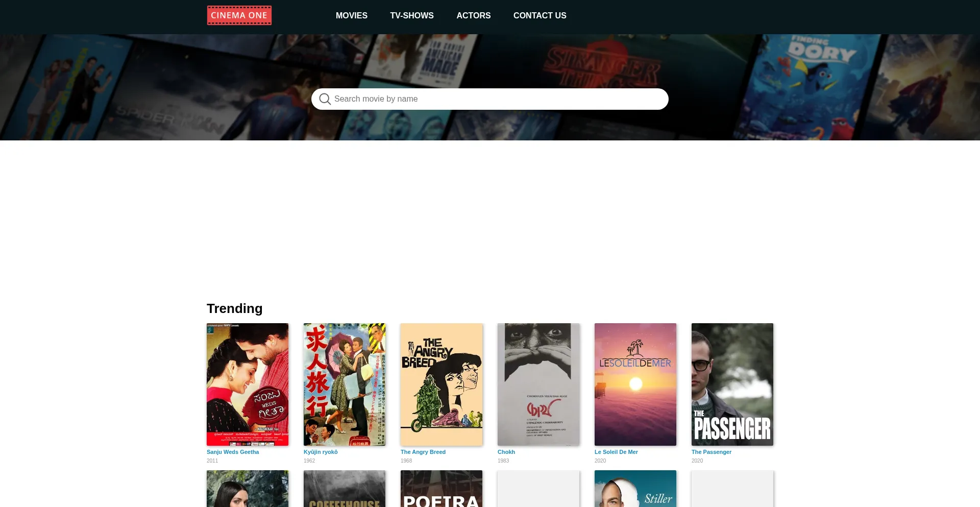
Task: Open the Contact Us page
Action: click(540, 16)
